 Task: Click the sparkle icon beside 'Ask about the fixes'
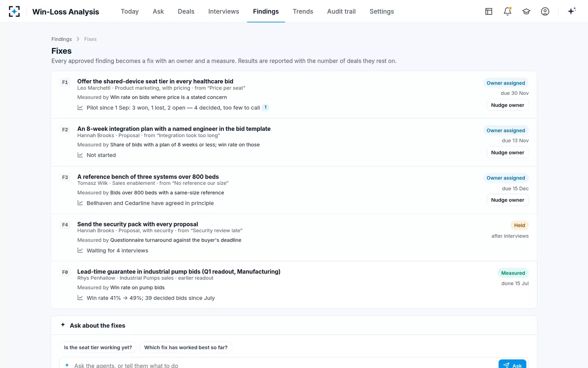[x=63, y=325]
